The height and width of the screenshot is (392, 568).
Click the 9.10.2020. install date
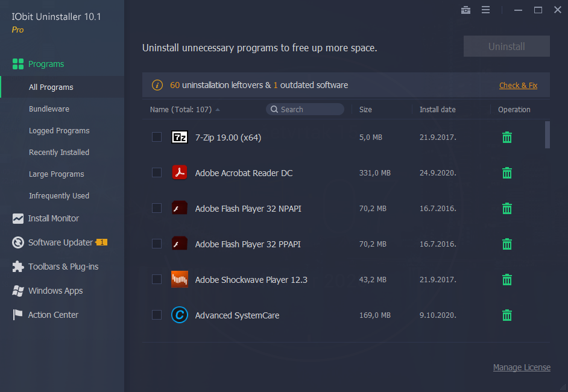(438, 315)
